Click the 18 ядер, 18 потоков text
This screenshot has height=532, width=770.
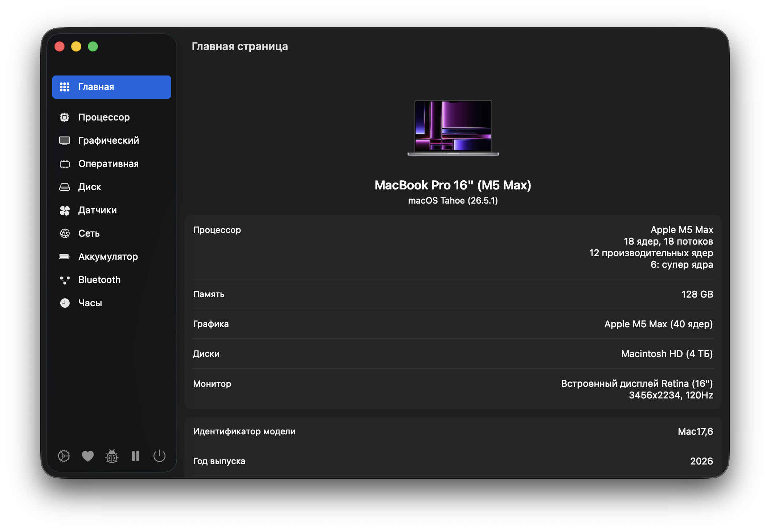click(x=668, y=241)
